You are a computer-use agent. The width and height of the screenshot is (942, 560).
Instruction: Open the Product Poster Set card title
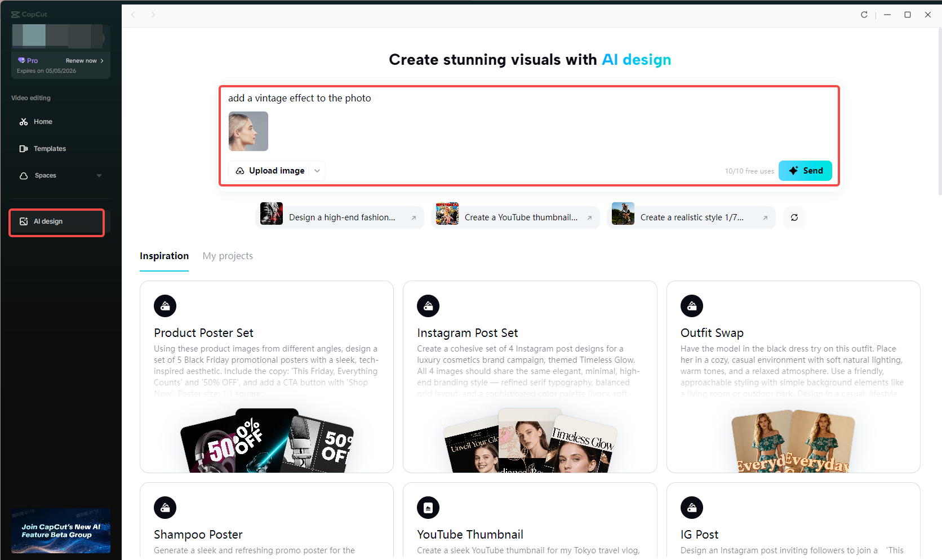click(x=203, y=333)
